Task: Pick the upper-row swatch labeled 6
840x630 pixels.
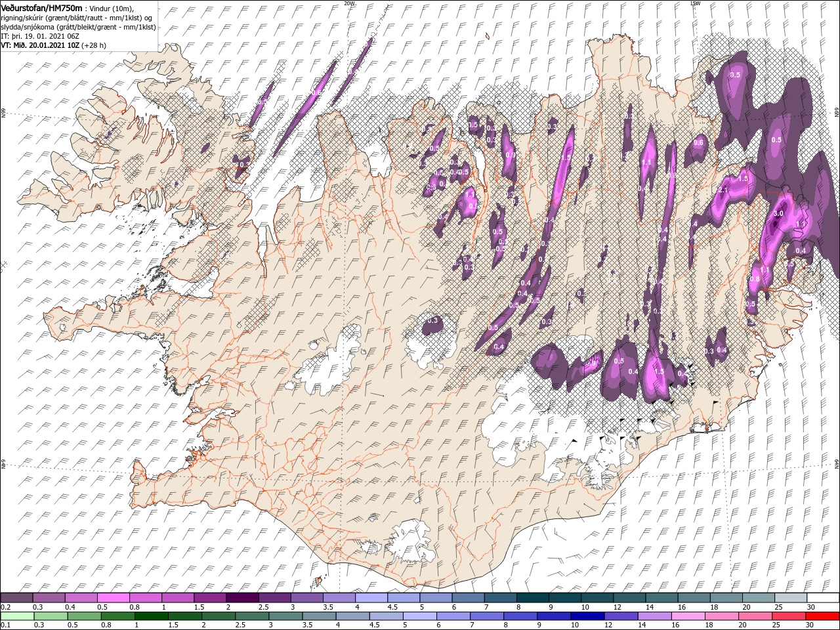Action: tap(468, 597)
